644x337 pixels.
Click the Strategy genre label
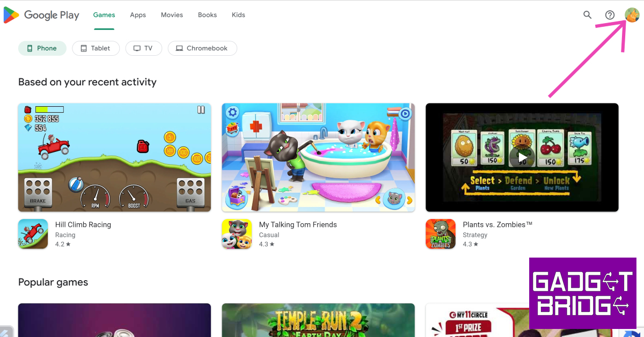(x=475, y=235)
